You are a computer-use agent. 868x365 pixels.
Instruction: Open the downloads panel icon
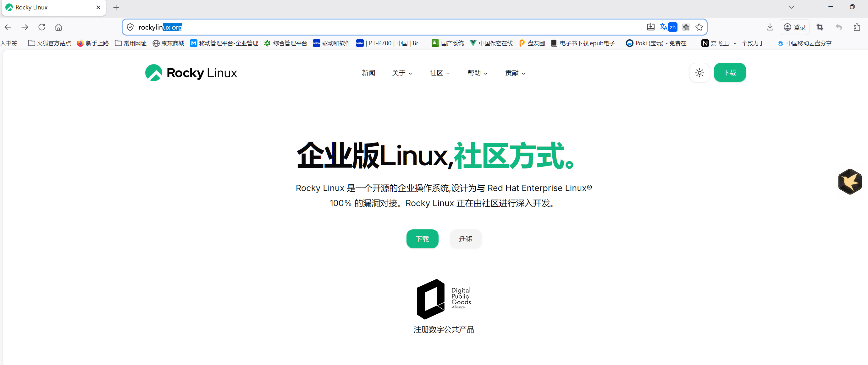(x=770, y=27)
